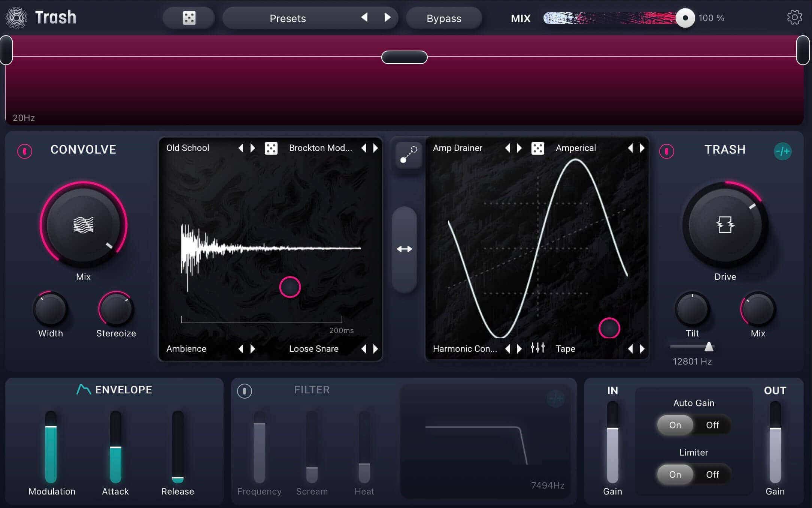Image resolution: width=812 pixels, height=508 pixels.
Task: Toggle the Convolve module power
Action: click(x=25, y=151)
